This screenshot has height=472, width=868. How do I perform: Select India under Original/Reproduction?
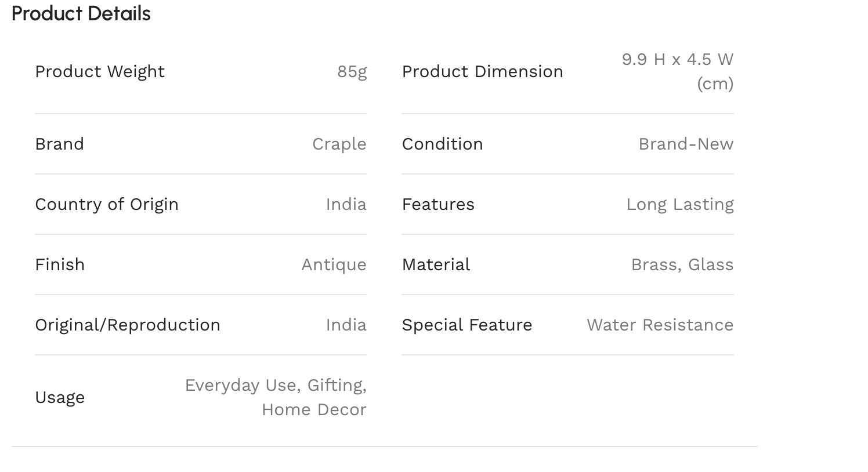click(x=346, y=325)
